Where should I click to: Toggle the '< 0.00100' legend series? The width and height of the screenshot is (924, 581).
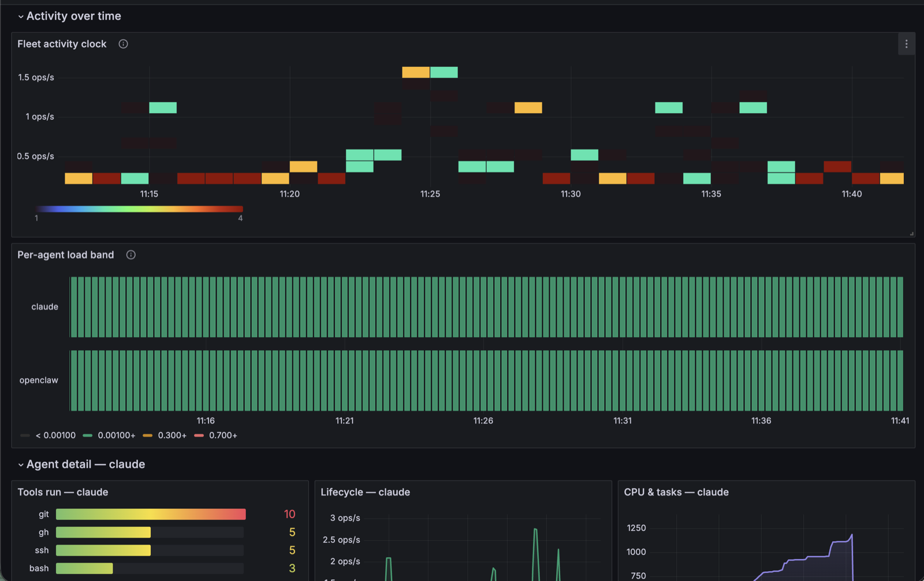point(48,435)
